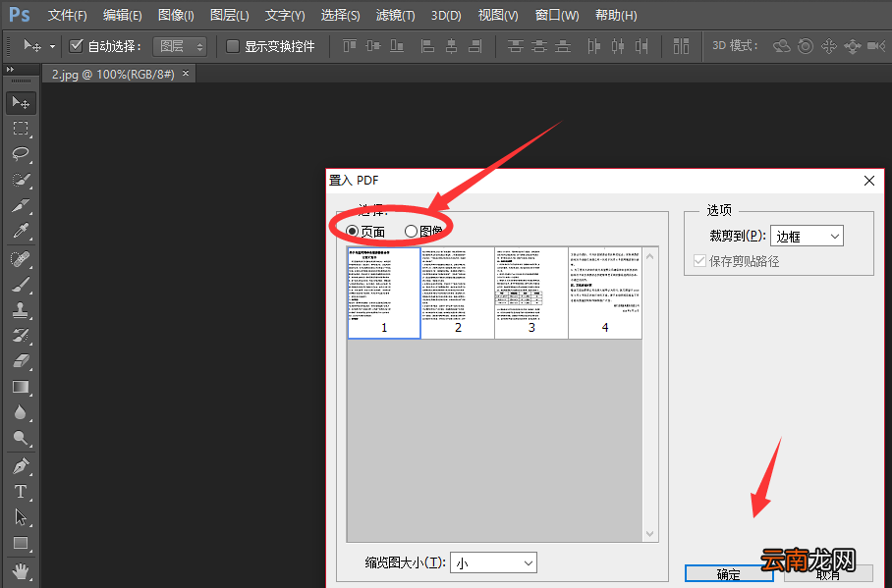892x588 pixels.
Task: Select the Rectangle shape tool
Action: coord(21,543)
